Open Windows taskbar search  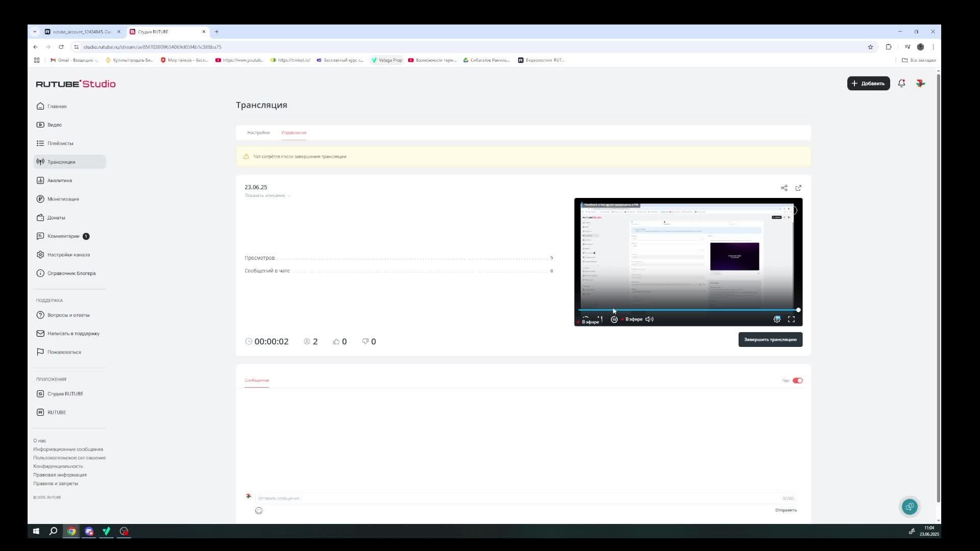pyautogui.click(x=53, y=531)
